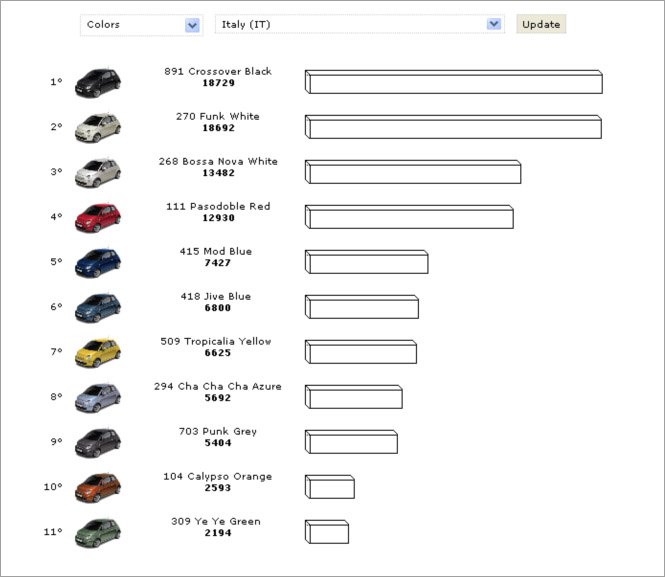The image size is (665, 577).
Task: Click the Jive Blue car thumbnail
Action: pyautogui.click(x=97, y=306)
